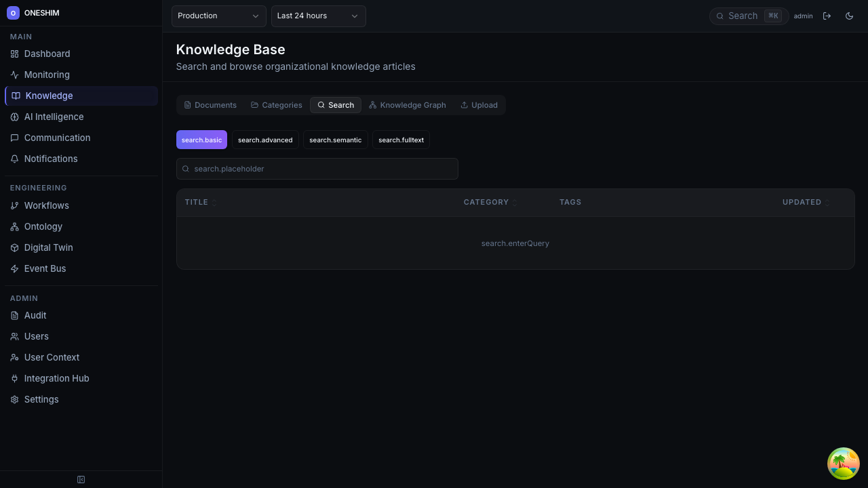The width and height of the screenshot is (868, 488).
Task: Open the Digital Twin page
Action: click(x=48, y=247)
